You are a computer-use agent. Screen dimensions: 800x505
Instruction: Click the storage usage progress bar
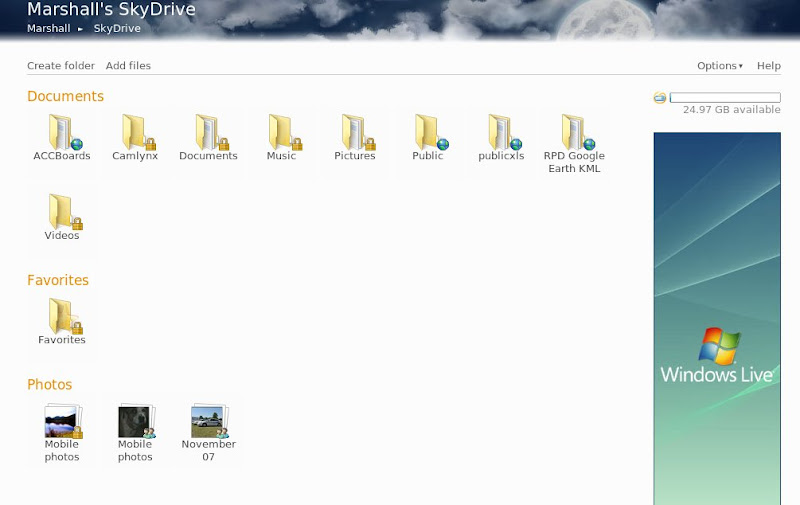[725, 97]
